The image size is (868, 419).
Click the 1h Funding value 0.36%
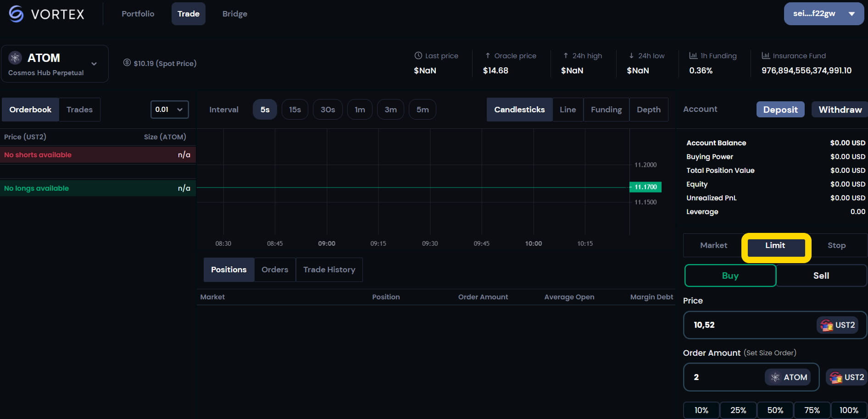coord(701,71)
